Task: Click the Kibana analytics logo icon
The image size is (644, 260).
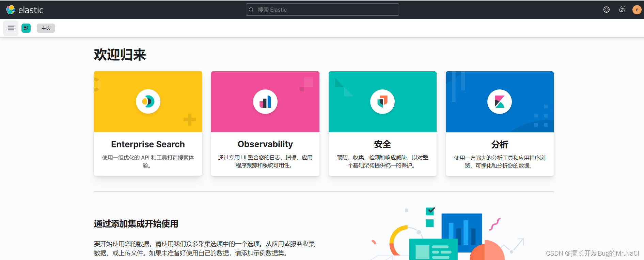Action: 500,102
